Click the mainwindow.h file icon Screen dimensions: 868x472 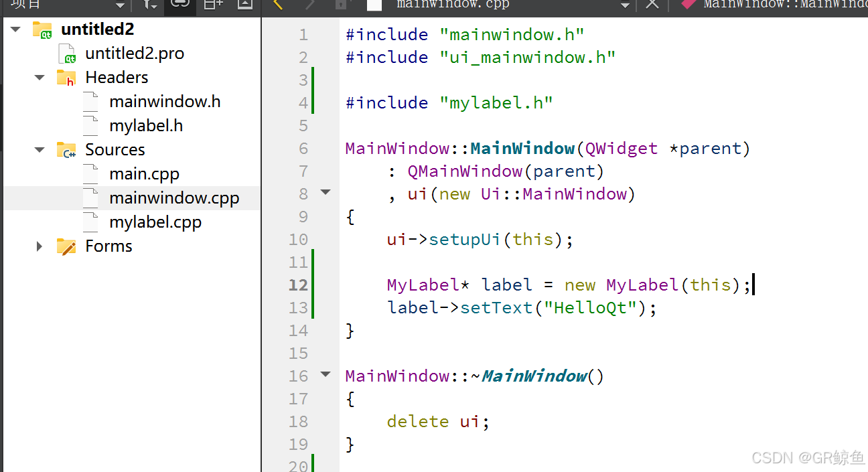click(x=91, y=102)
